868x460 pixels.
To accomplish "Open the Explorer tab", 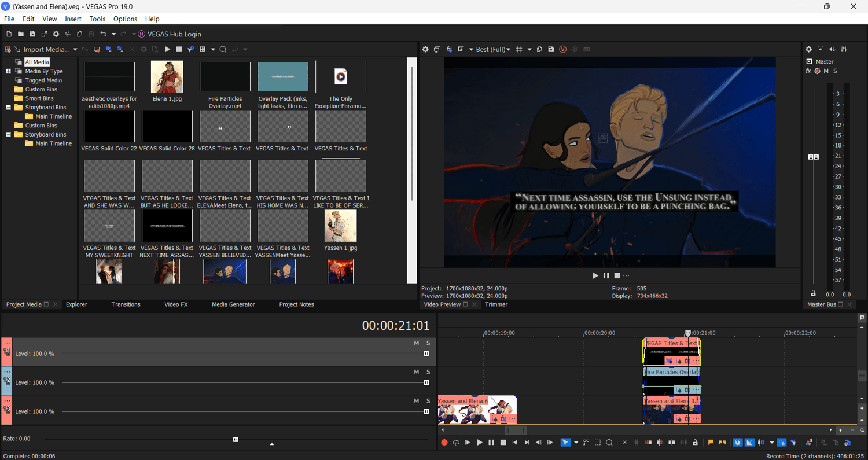I will point(76,304).
